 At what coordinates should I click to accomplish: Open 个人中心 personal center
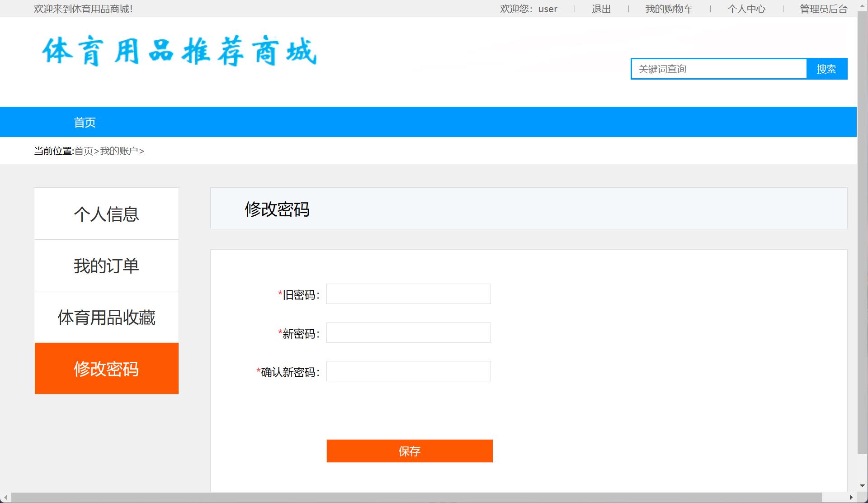click(747, 9)
